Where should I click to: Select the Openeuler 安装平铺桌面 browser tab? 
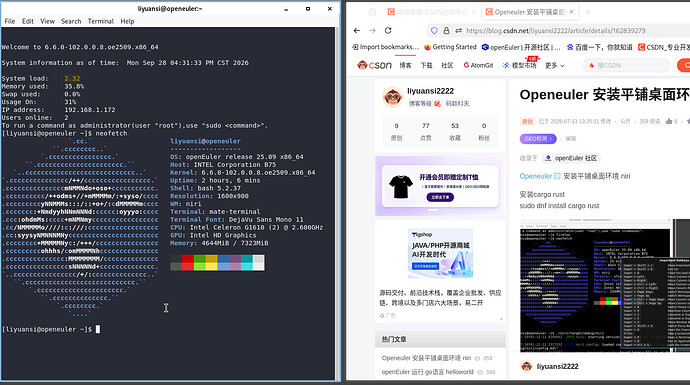point(529,12)
